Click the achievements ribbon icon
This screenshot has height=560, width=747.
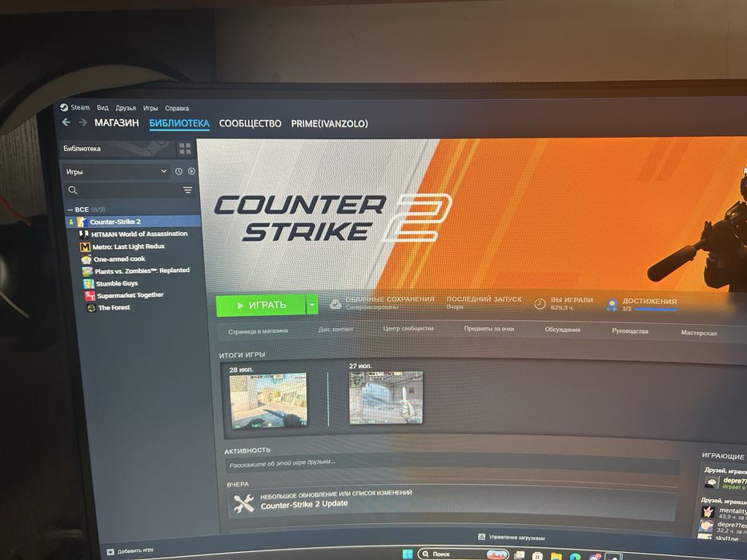[612, 305]
